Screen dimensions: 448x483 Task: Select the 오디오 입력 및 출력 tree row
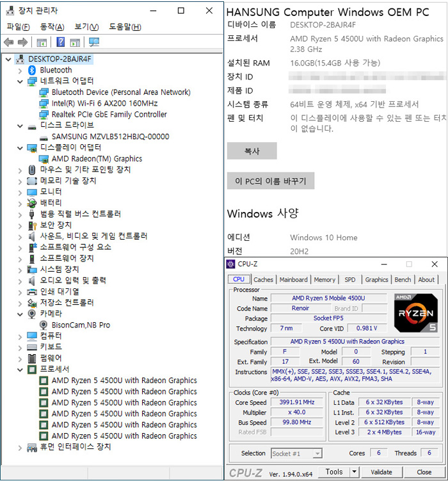click(x=67, y=281)
